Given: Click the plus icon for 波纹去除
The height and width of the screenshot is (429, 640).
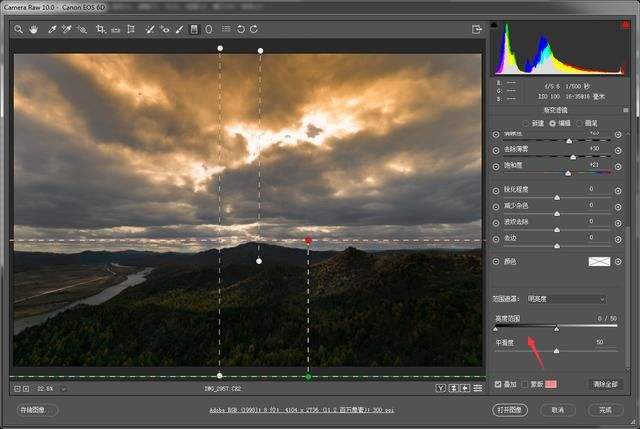Looking at the screenshot, I should click(x=618, y=223).
